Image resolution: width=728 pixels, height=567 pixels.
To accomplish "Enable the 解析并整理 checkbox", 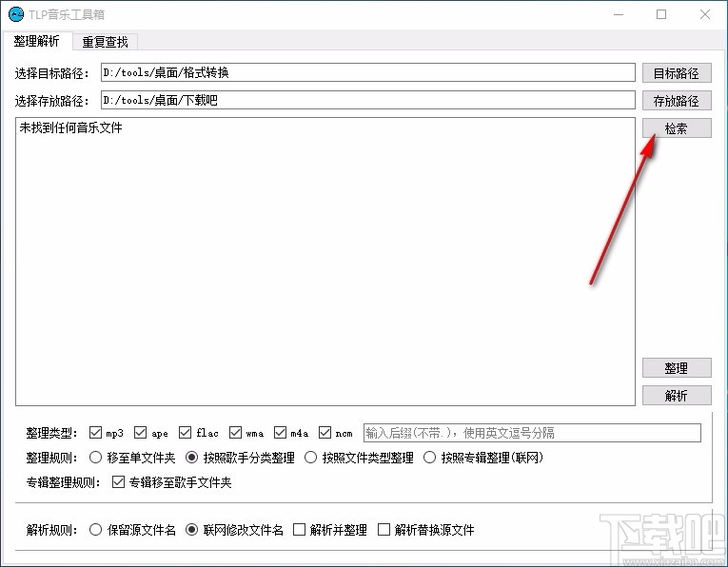I will (x=300, y=529).
